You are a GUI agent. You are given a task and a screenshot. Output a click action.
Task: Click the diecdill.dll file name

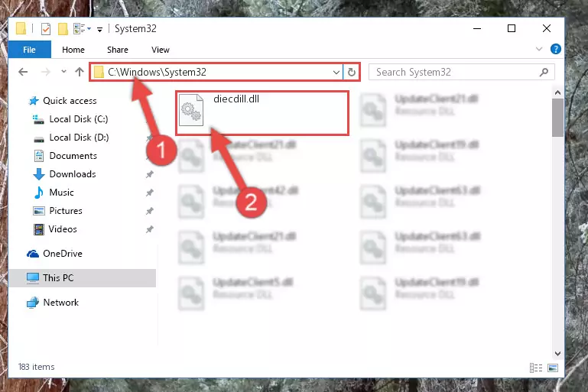pos(236,99)
